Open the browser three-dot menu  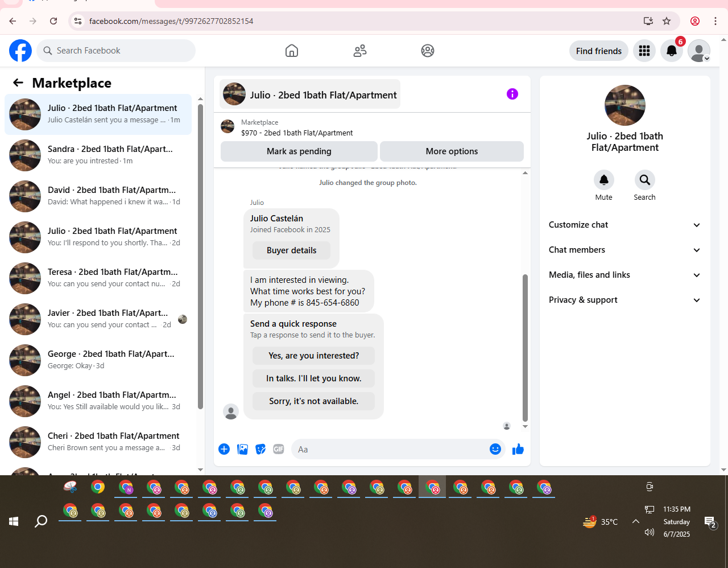click(715, 21)
